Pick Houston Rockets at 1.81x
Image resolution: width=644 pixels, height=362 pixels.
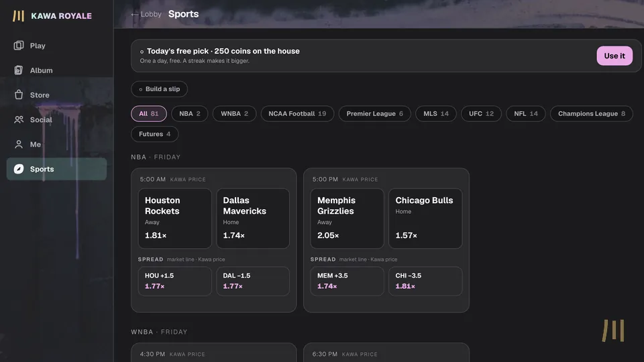174,219
